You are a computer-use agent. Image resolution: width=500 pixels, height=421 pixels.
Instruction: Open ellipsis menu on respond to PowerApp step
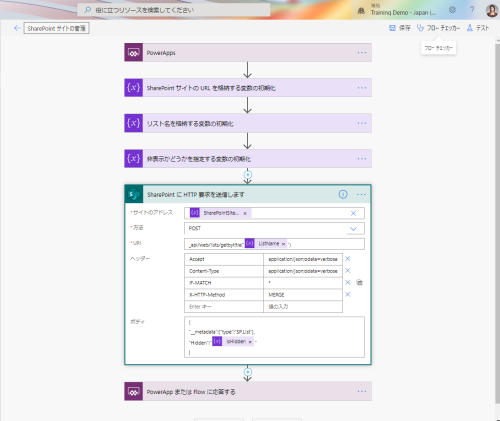(x=362, y=391)
